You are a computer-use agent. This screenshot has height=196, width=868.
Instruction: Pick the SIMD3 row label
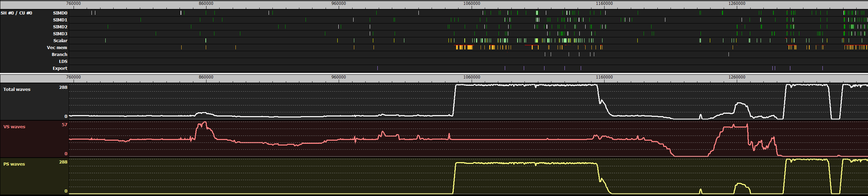tap(60, 34)
